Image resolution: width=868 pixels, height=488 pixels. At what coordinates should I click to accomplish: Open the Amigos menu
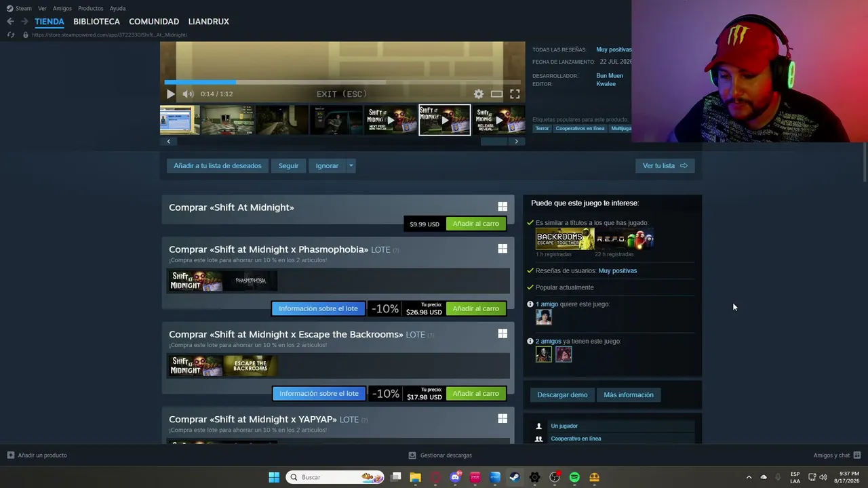(x=62, y=8)
